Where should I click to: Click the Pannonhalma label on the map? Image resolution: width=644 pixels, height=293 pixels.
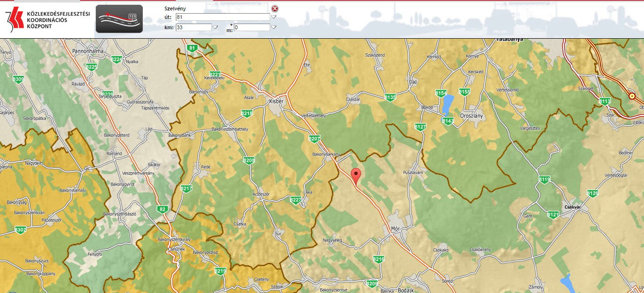click(88, 50)
